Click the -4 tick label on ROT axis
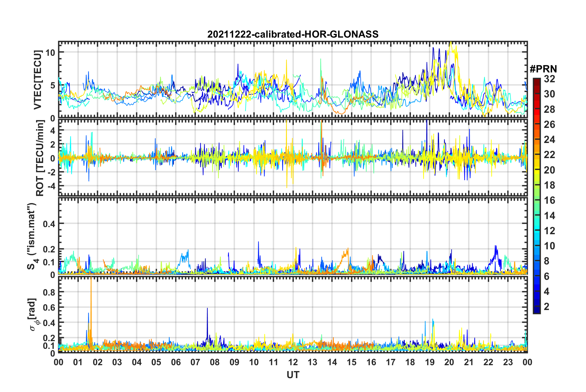The width and height of the screenshot is (586, 392). (50, 186)
